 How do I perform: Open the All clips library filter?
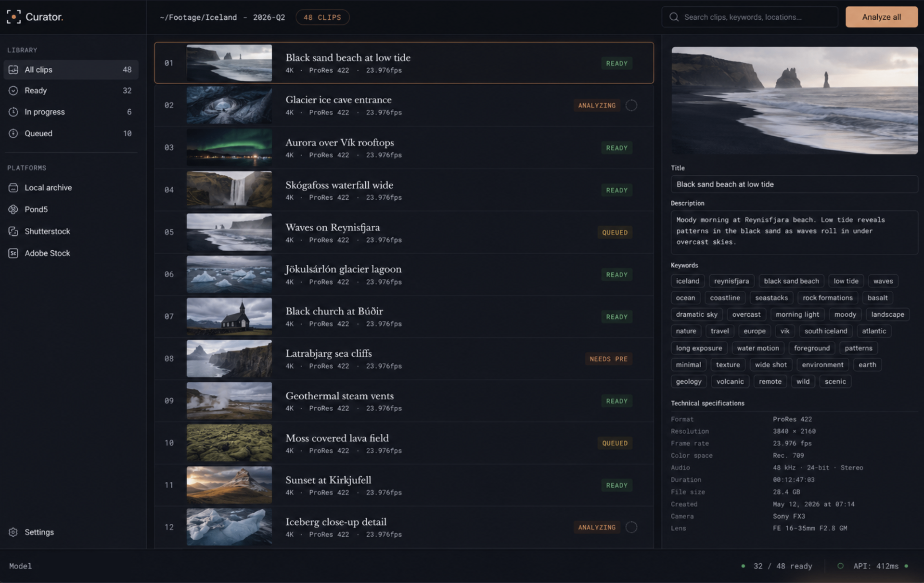click(x=71, y=70)
